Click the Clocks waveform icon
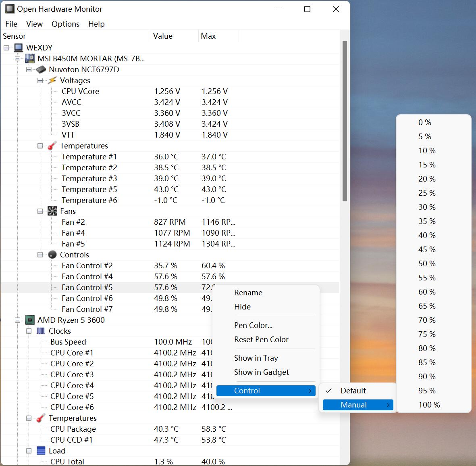 41,331
